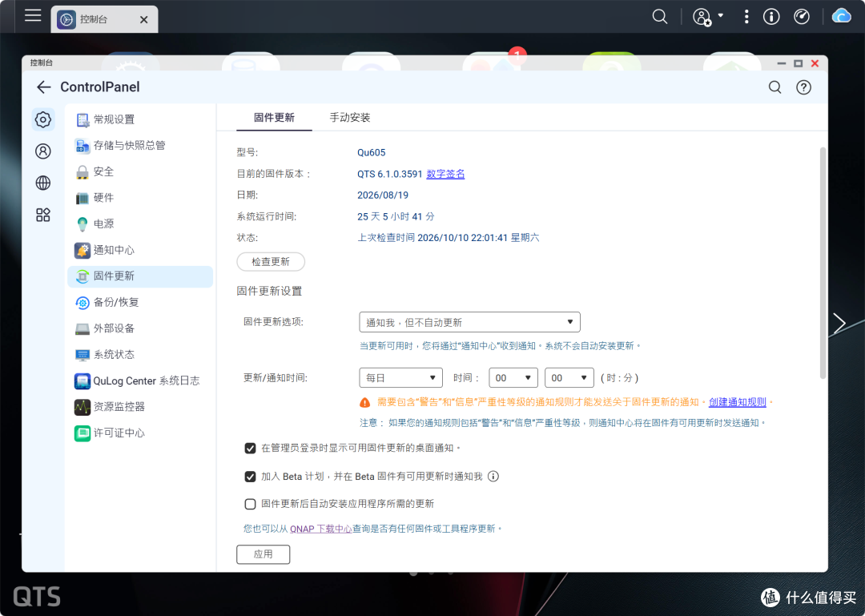Open 外部设备 in sidebar
865x616 pixels.
click(x=140, y=328)
